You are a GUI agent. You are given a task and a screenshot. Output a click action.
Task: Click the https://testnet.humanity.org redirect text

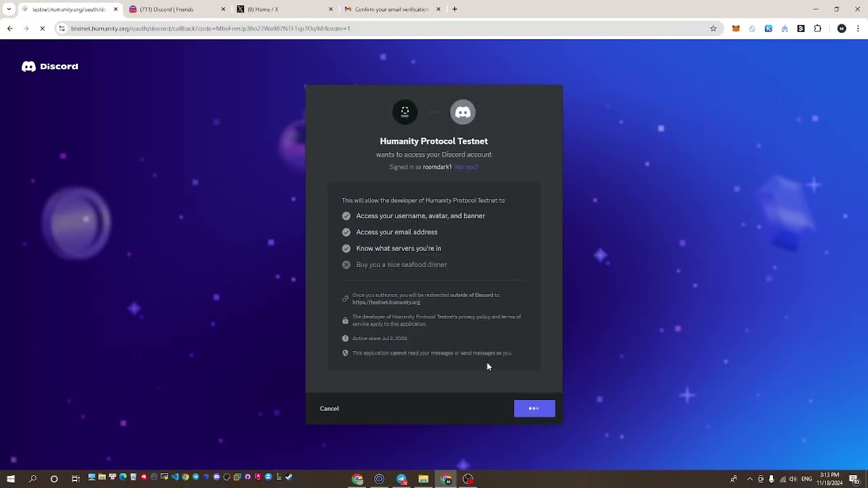387,302
